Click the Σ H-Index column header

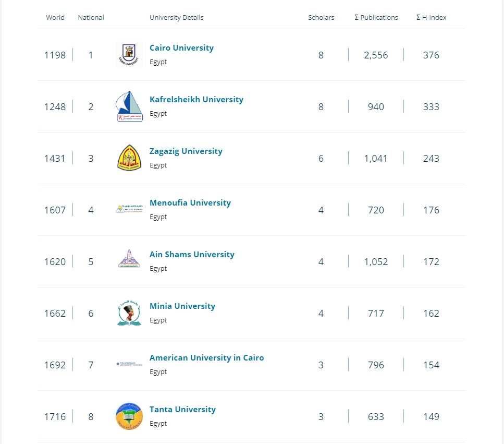click(432, 17)
